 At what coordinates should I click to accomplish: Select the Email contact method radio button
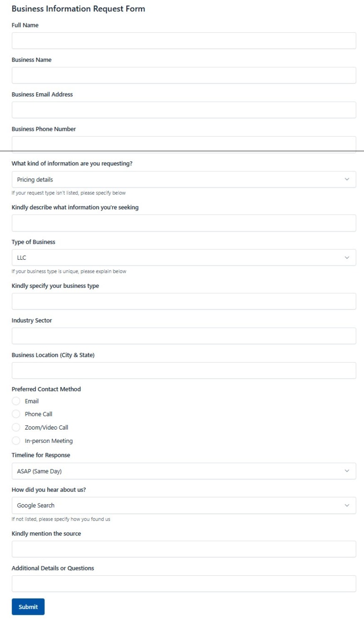pos(17,401)
